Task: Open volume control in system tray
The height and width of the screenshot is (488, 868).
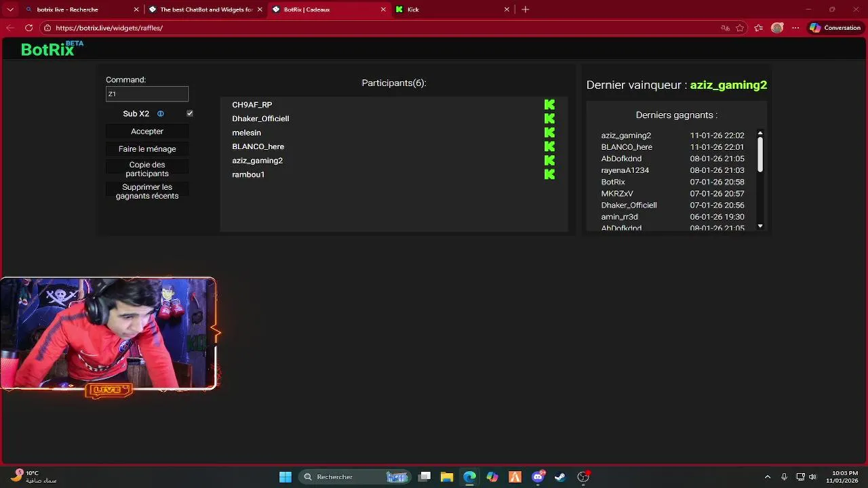Action: click(x=812, y=477)
